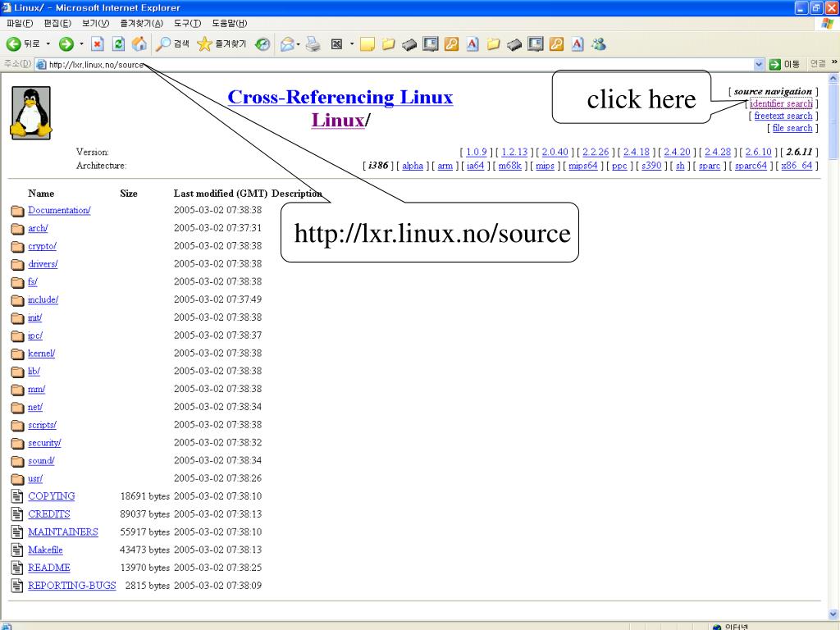The width and height of the screenshot is (840, 630).
Task: Click the 'Last modified (GMT)' column header
Action: pyautogui.click(x=220, y=194)
